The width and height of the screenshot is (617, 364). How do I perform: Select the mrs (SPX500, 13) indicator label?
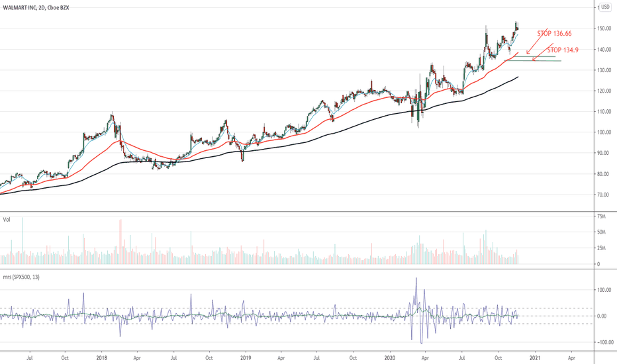[x=21, y=277]
